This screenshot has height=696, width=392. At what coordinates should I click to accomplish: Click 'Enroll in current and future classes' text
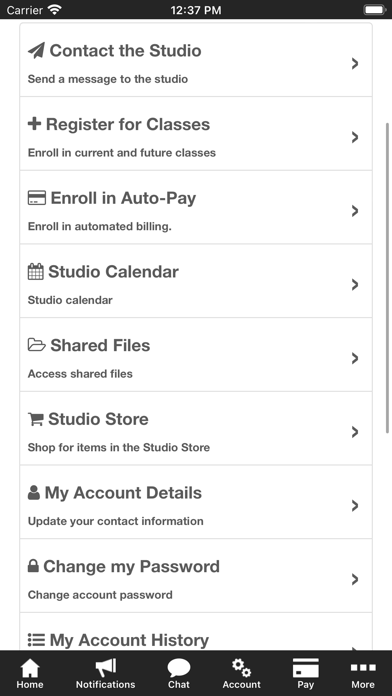pyautogui.click(x=122, y=153)
